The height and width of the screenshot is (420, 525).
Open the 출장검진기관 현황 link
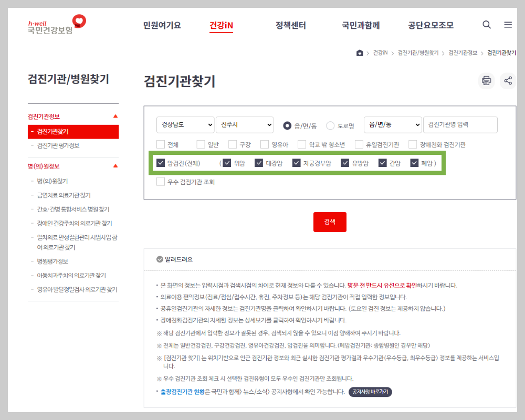pyautogui.click(x=183, y=392)
